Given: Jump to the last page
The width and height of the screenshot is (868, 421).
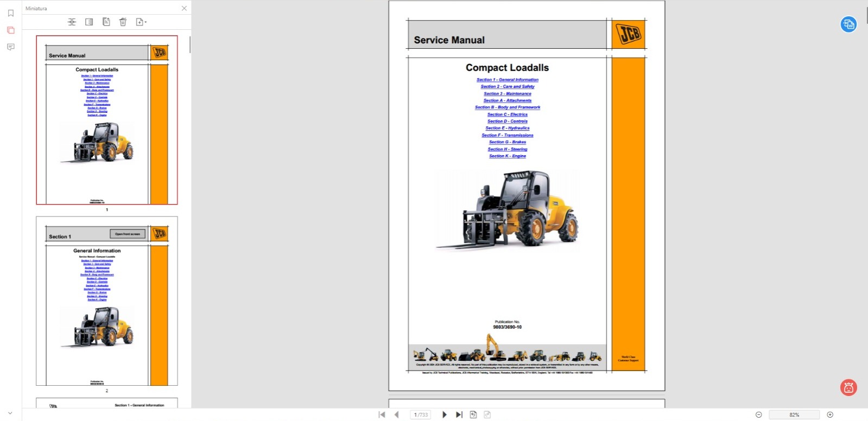Looking at the screenshot, I should pyautogui.click(x=459, y=414).
